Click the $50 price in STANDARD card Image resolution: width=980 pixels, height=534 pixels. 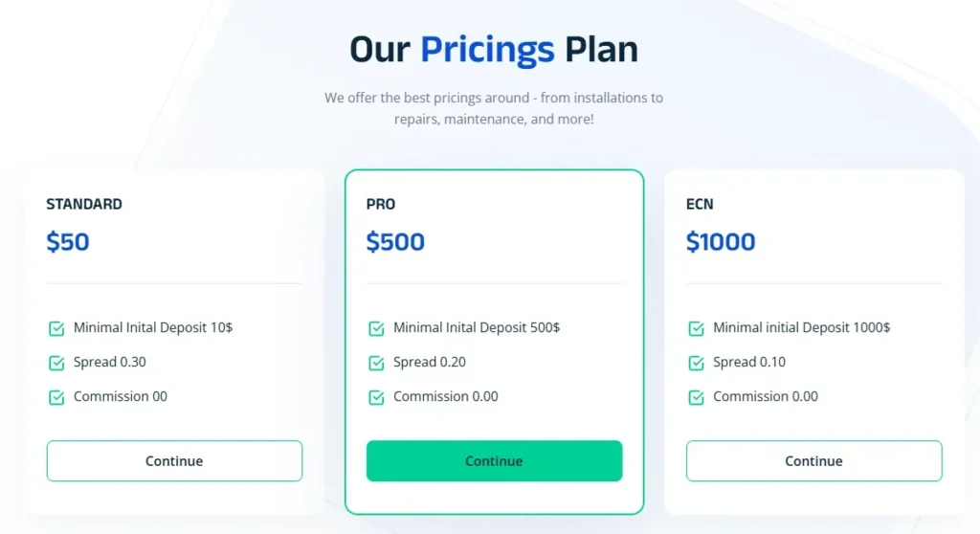[68, 242]
